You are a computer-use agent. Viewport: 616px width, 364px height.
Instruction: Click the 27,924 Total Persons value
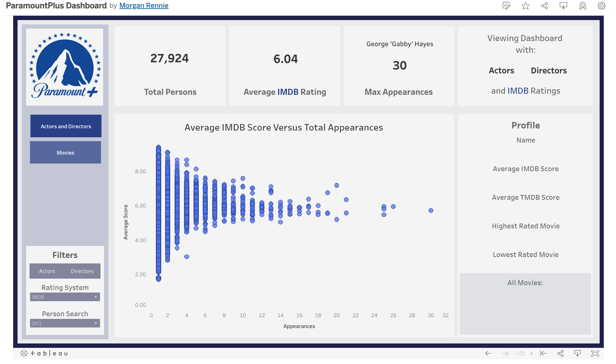point(170,58)
